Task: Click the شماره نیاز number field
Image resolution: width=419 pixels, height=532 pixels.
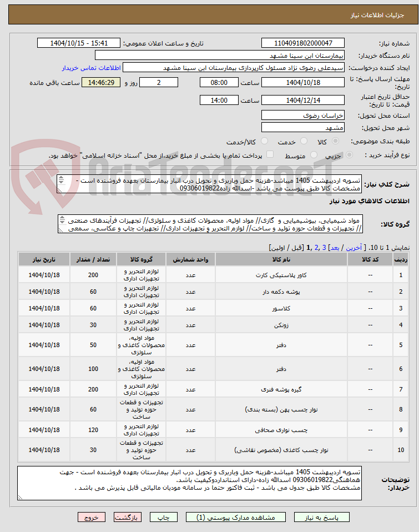Action: point(303,43)
